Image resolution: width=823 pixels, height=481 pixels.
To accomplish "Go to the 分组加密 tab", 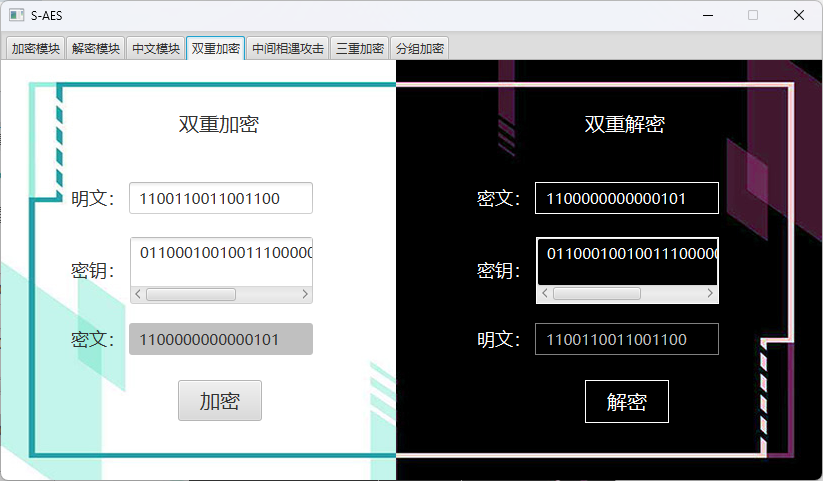I will pyautogui.click(x=420, y=48).
